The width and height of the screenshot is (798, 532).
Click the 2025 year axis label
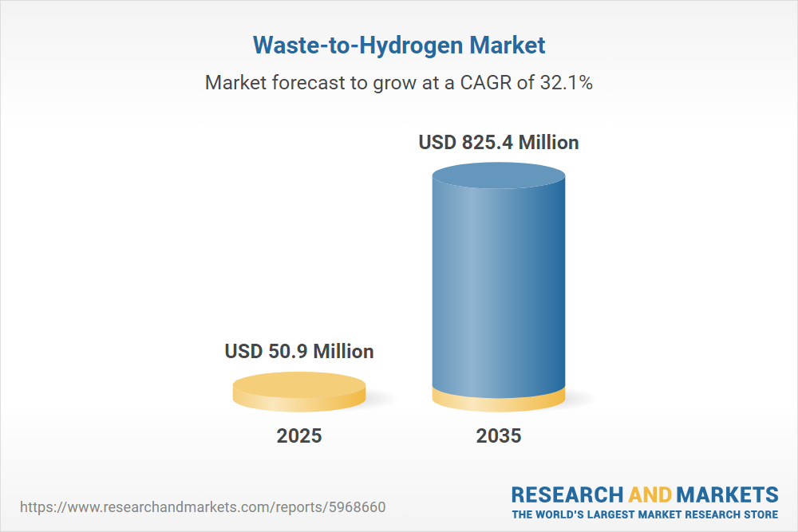coord(299,436)
